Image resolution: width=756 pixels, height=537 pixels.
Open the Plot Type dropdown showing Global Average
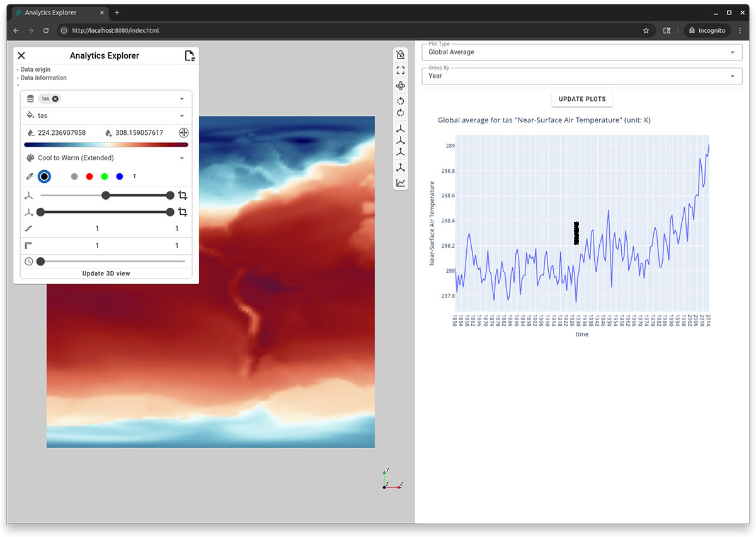(x=581, y=52)
